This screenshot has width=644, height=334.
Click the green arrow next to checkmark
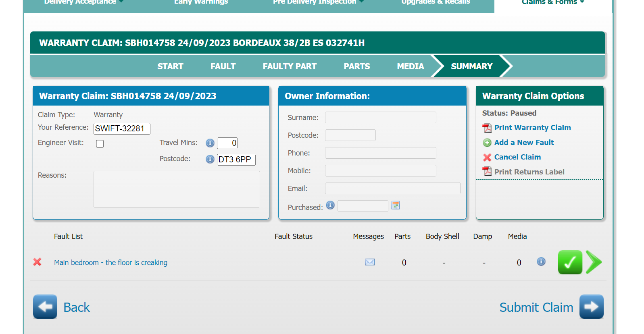594,262
